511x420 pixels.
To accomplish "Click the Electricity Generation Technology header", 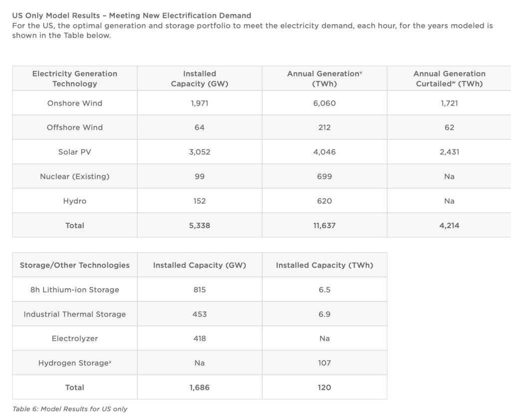I will pos(75,79).
